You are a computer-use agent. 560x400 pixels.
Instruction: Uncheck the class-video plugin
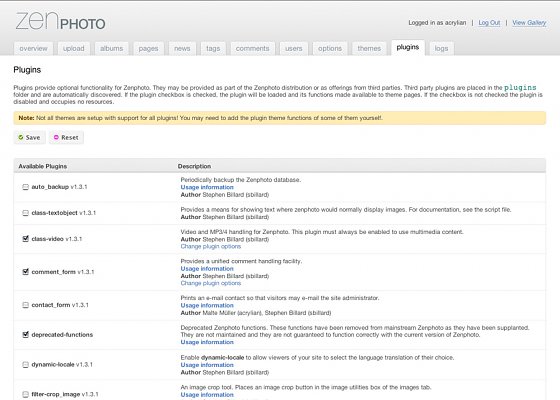tap(25, 239)
